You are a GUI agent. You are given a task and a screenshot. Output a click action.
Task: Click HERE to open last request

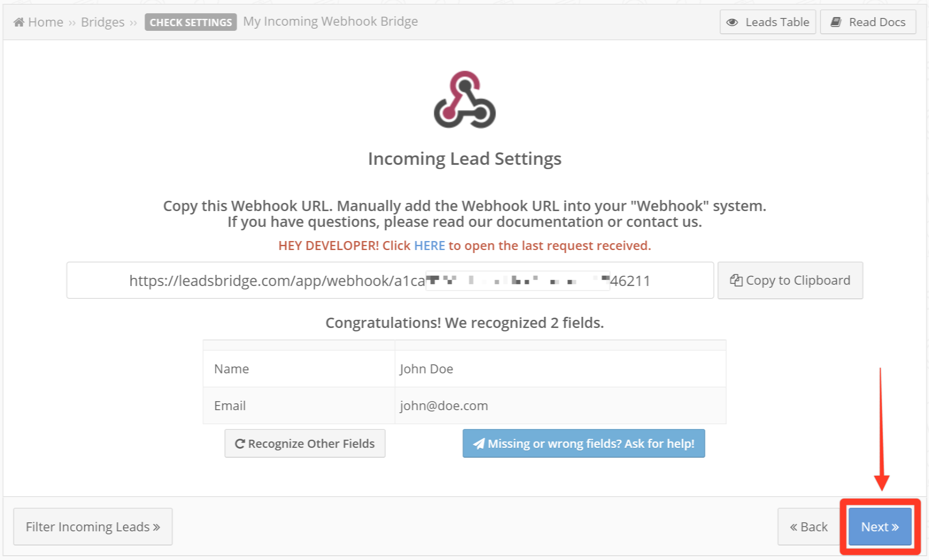(429, 245)
